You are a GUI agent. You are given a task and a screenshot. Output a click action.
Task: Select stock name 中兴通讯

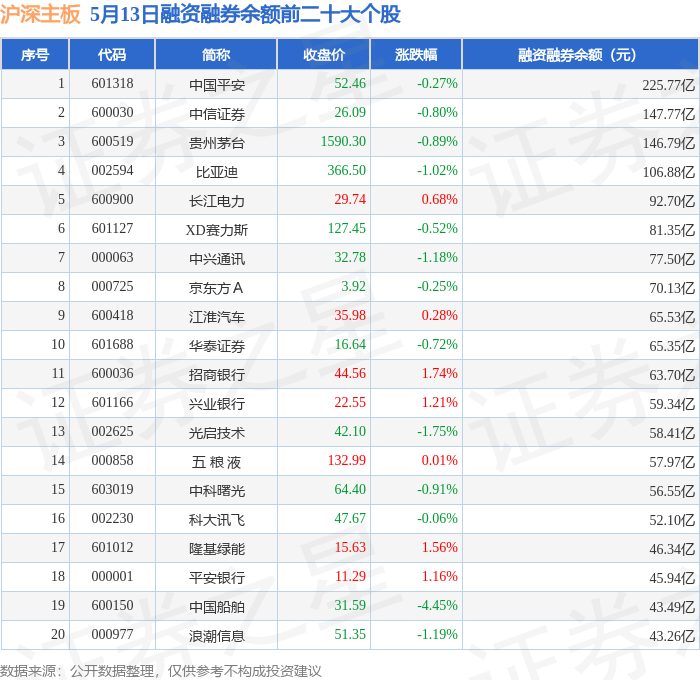tap(217, 259)
